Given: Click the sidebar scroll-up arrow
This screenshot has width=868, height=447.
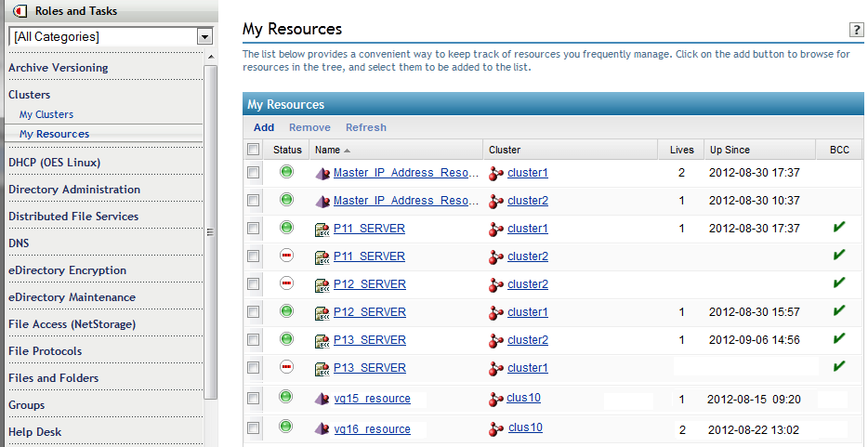Looking at the screenshot, I should pyautogui.click(x=210, y=57).
